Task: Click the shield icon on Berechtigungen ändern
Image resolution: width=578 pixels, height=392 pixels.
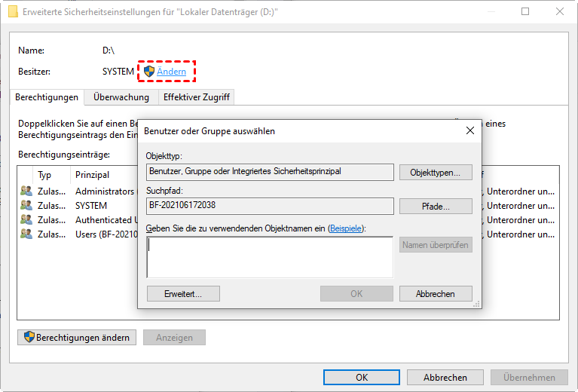Action: pos(29,337)
